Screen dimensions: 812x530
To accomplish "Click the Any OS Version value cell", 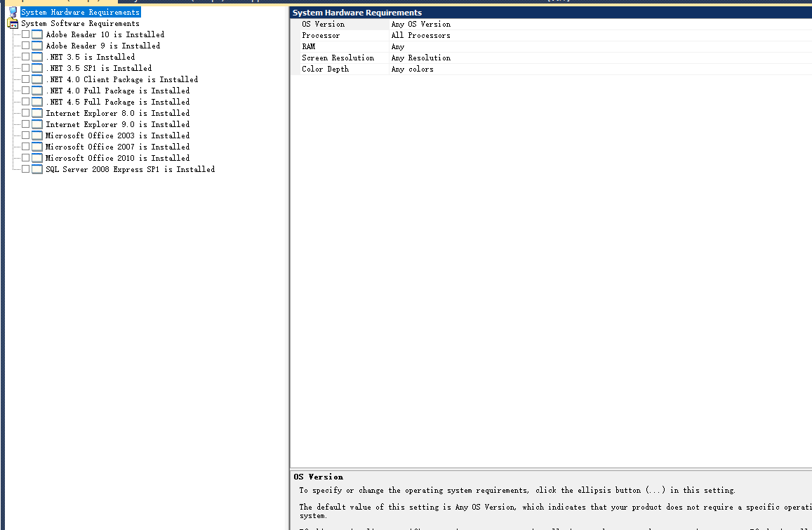I will click(601, 25).
